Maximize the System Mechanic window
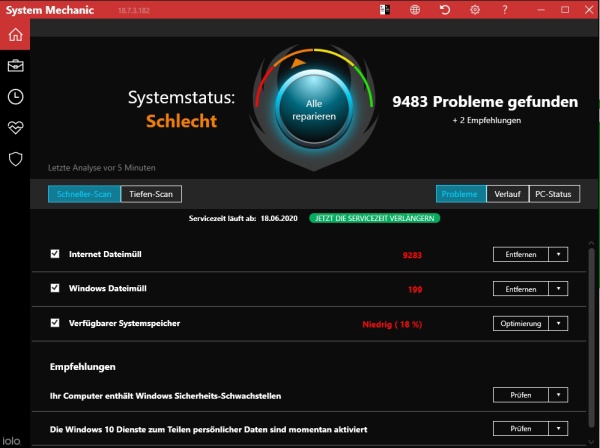This screenshot has height=448, width=600. [x=565, y=10]
